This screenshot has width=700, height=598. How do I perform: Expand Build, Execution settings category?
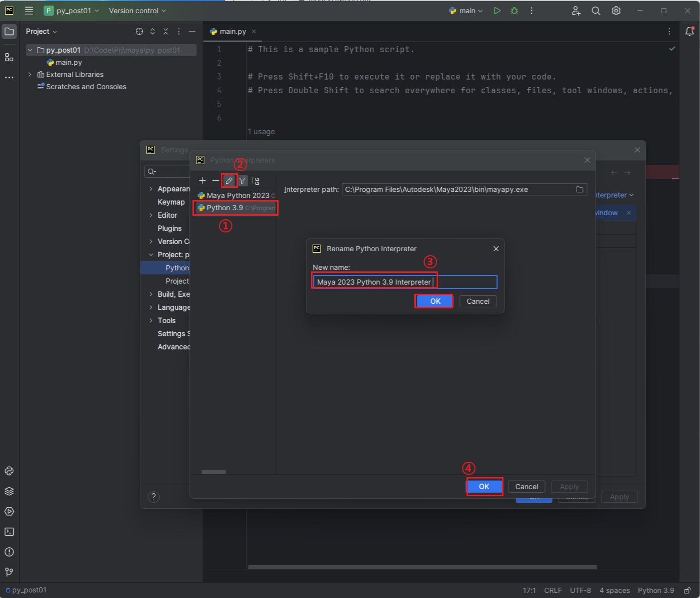151,294
